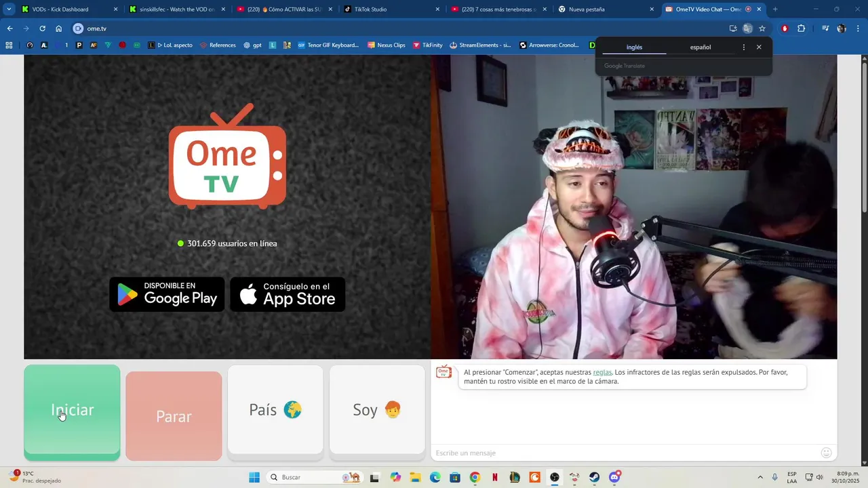This screenshot has width=868, height=488.
Task: Open Microsoft Store from taskbar
Action: tap(455, 477)
